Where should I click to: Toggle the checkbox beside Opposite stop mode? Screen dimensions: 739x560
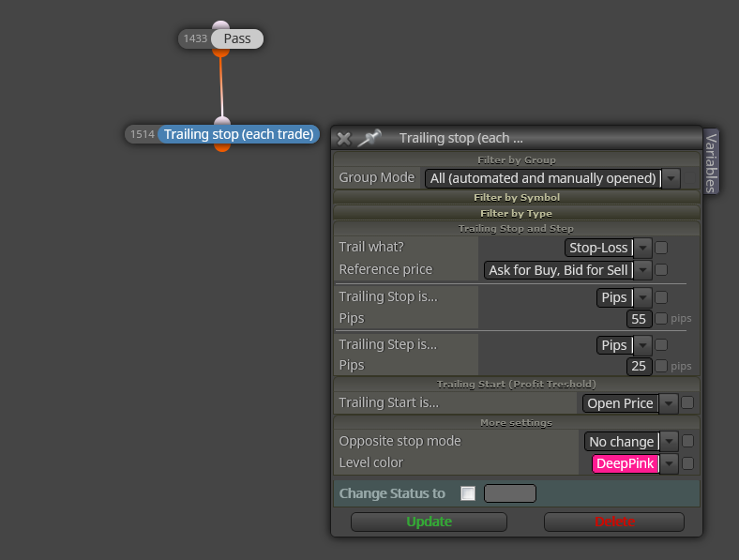coord(687,441)
